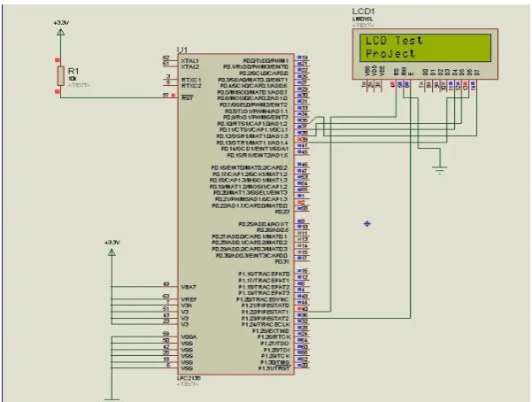Click the P0.23 pin label
532x402 pixels.
[x=282, y=212]
